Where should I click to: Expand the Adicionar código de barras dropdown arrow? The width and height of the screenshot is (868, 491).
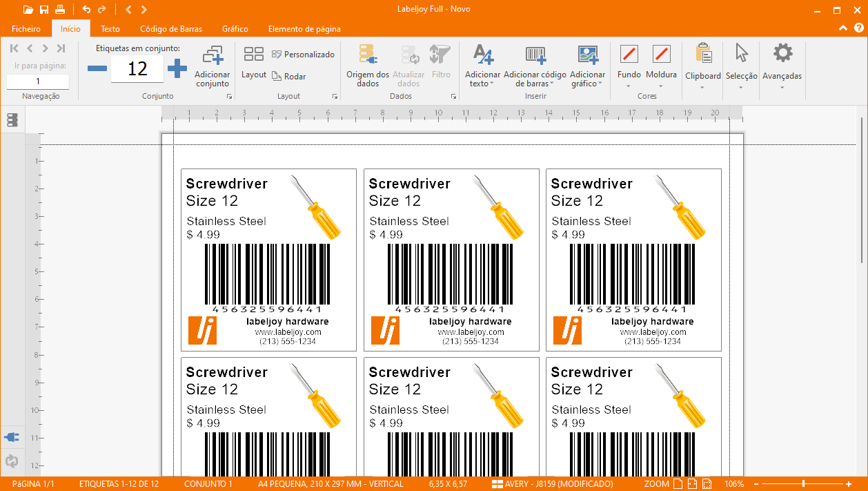click(552, 84)
